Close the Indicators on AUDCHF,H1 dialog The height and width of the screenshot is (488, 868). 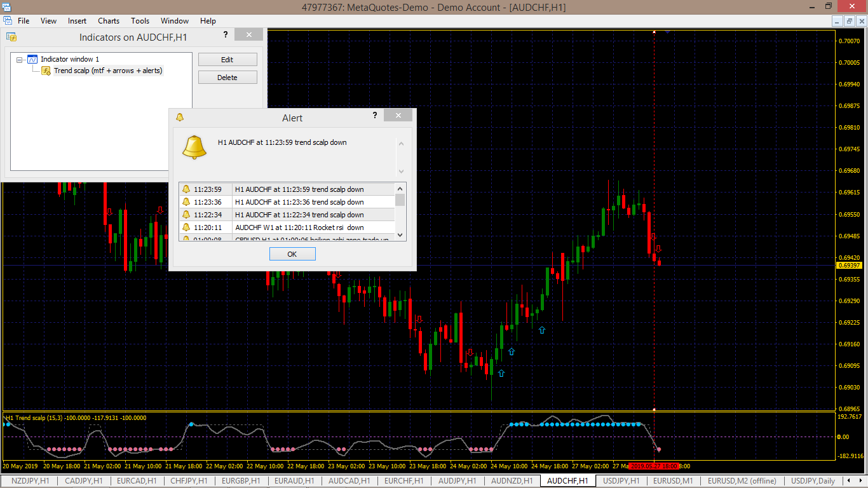248,35
